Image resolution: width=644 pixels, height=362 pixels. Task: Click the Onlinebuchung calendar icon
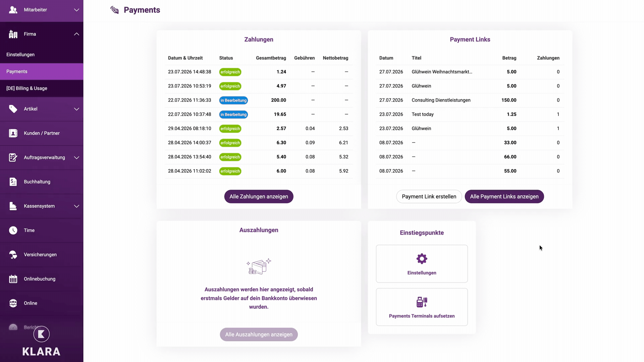pos(13,279)
